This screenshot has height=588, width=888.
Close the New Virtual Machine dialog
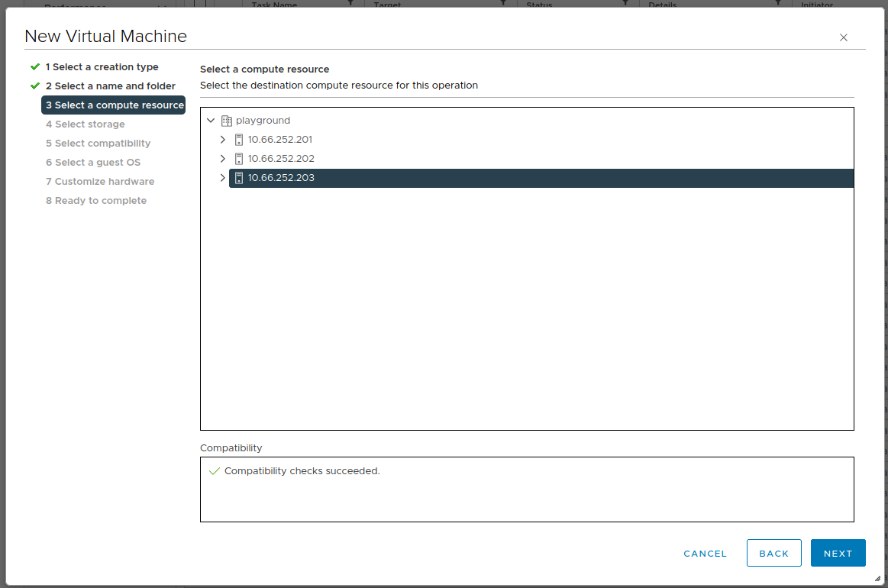[844, 37]
